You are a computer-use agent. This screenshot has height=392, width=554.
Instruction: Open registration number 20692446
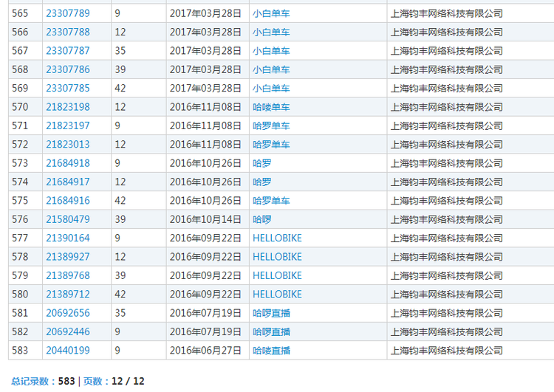68,331
